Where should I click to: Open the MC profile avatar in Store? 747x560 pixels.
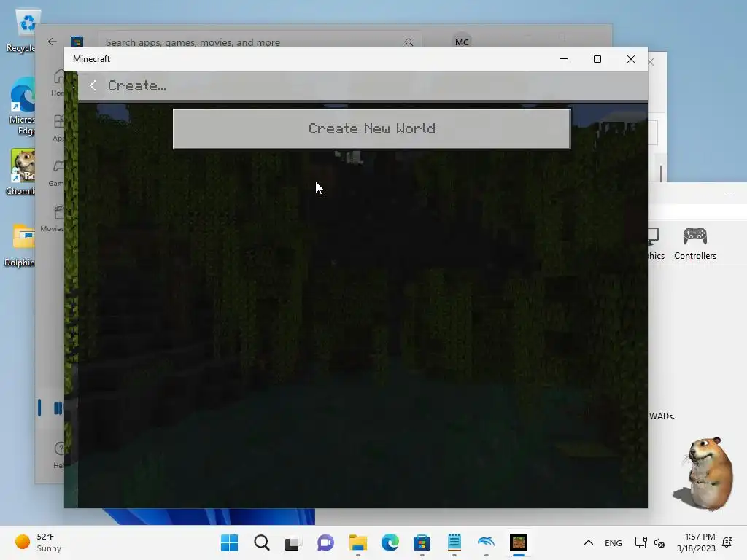tap(462, 42)
